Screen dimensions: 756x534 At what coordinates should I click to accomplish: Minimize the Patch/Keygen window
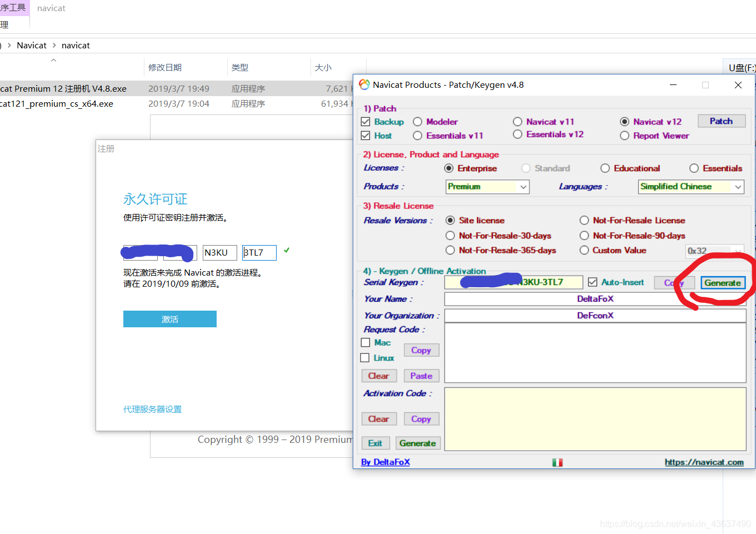tap(673, 85)
